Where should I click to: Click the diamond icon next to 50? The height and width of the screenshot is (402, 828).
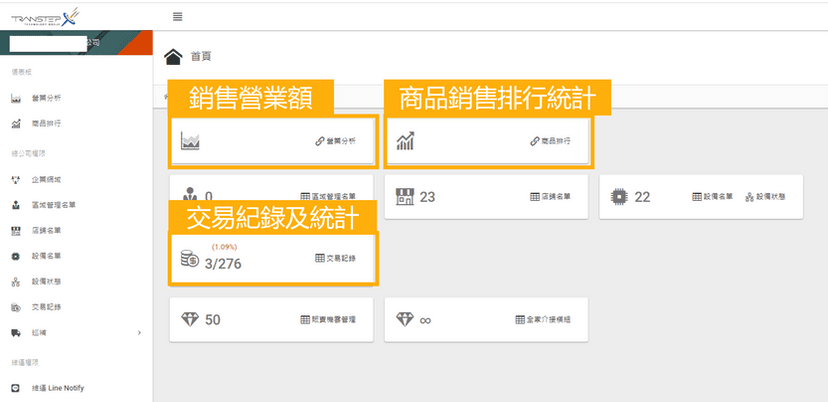tap(190, 319)
